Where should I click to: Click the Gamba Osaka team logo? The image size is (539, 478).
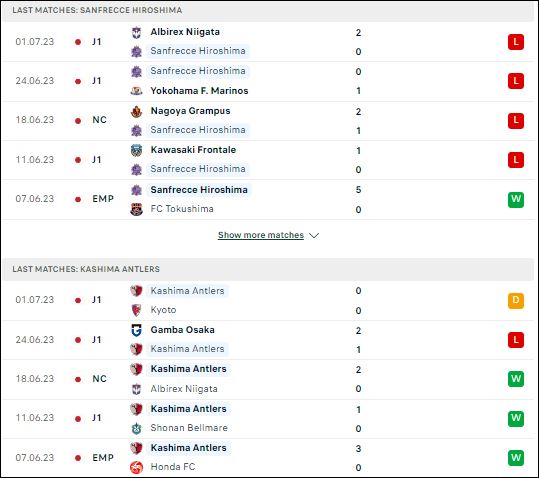click(x=136, y=330)
